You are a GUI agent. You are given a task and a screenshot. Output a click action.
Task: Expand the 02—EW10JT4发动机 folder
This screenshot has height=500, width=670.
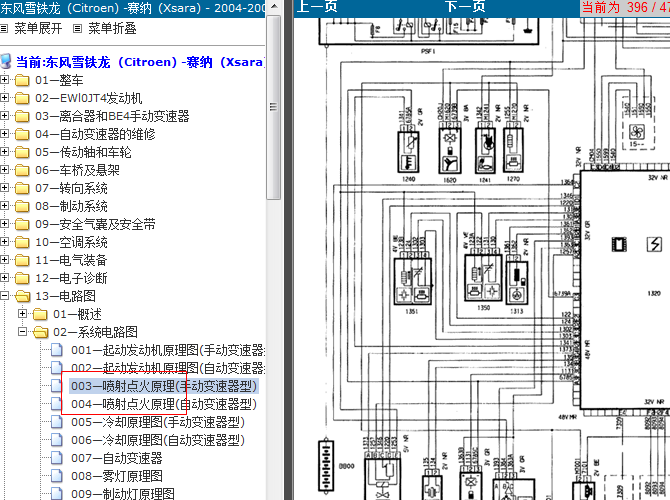tap(4, 98)
